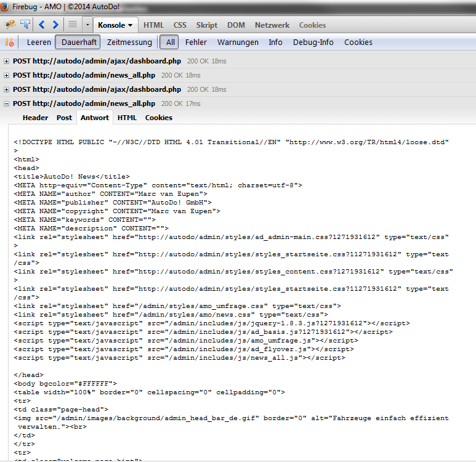Collapse the 17ms POST news_all.php request

[x=6, y=104]
